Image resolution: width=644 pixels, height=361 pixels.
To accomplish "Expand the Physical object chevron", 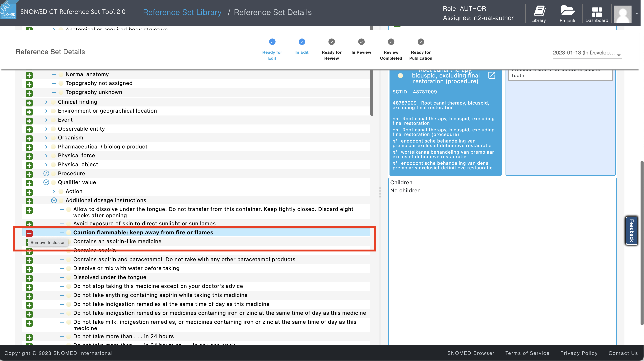I will pyautogui.click(x=46, y=165).
